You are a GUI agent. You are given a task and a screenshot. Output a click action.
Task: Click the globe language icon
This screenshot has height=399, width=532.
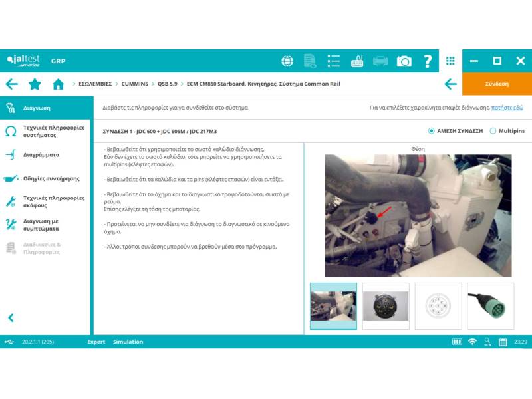287,61
